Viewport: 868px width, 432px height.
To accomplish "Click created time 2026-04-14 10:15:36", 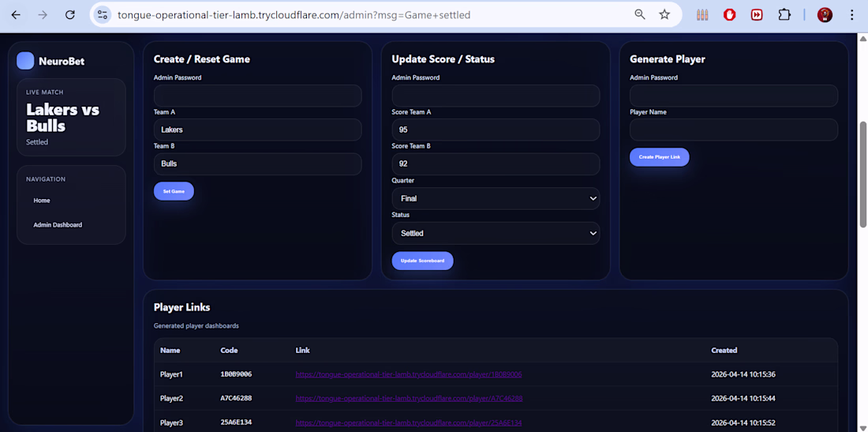I will point(743,374).
